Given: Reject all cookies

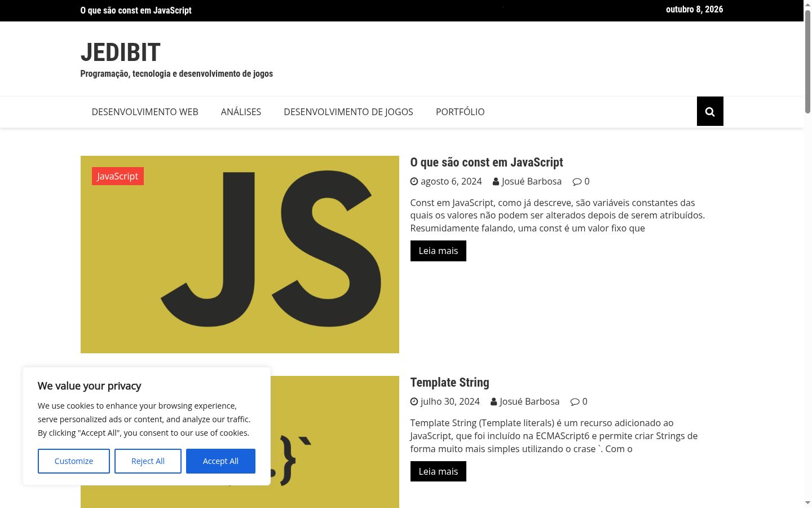Looking at the screenshot, I should click(148, 461).
